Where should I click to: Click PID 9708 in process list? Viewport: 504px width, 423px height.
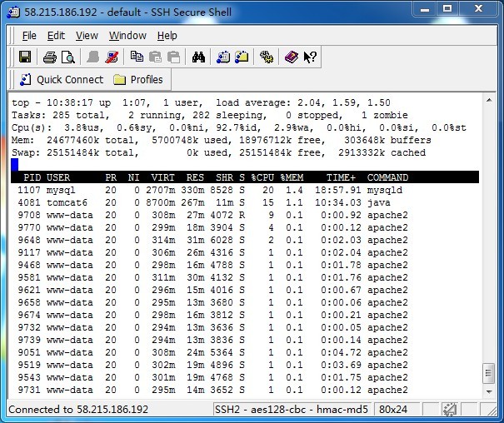(29, 215)
